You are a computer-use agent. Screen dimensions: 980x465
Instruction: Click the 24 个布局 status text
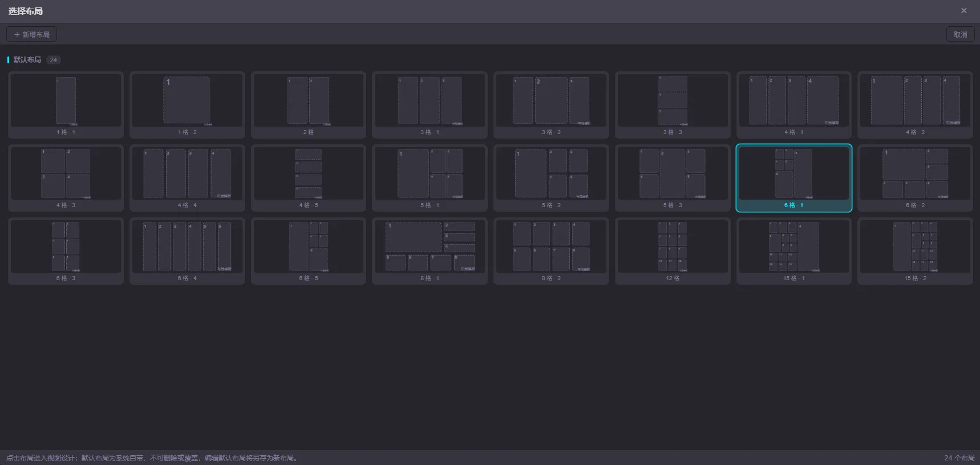tap(959, 458)
